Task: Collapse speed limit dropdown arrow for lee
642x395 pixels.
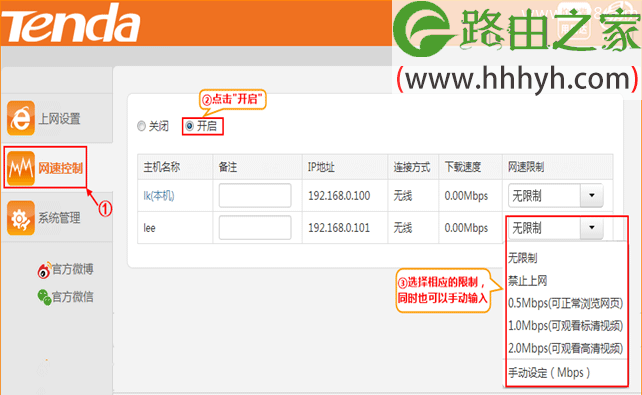Action: [592, 227]
